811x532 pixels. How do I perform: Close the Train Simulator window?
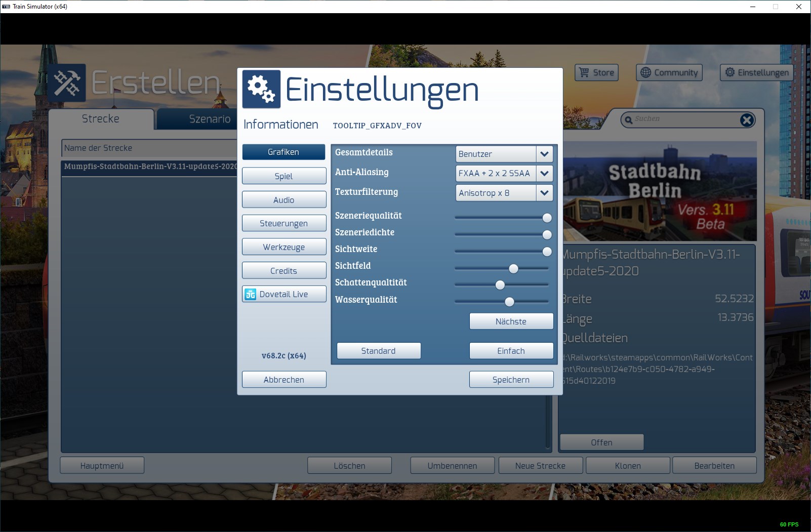(x=799, y=7)
